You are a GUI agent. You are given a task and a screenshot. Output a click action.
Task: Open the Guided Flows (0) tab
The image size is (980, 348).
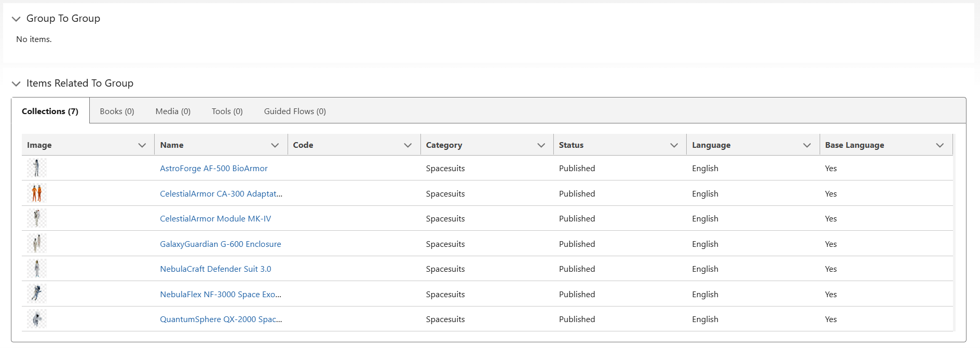[295, 112]
